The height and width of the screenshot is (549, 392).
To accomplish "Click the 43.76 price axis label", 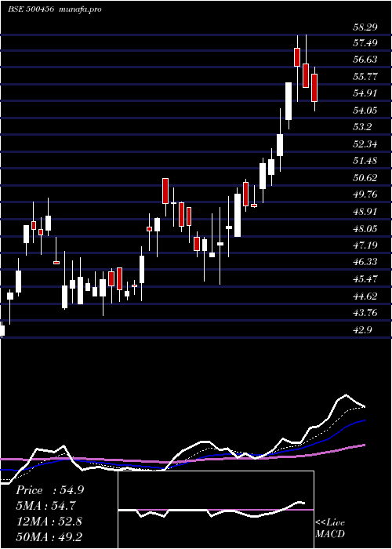I will pyautogui.click(x=365, y=312).
